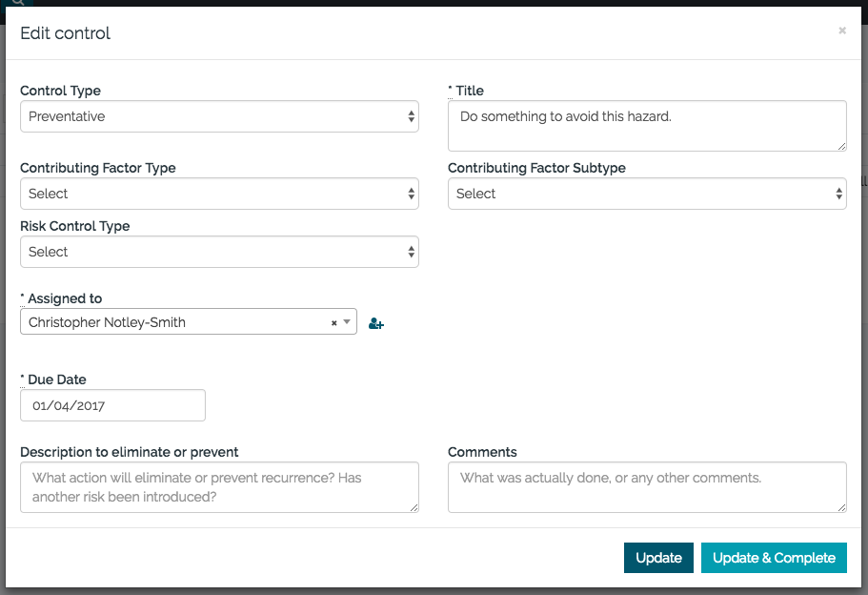Click the Assigned to label
This screenshot has width=868, height=595.
pos(64,298)
